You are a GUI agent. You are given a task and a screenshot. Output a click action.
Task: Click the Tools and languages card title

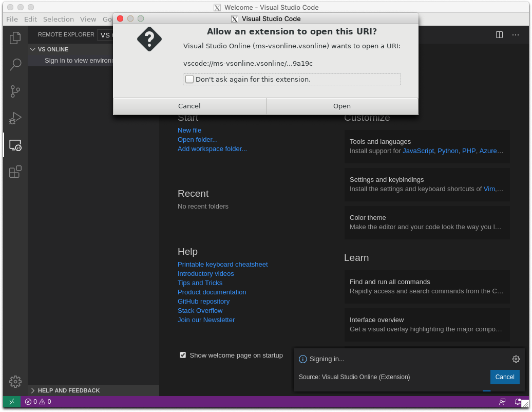click(380, 141)
